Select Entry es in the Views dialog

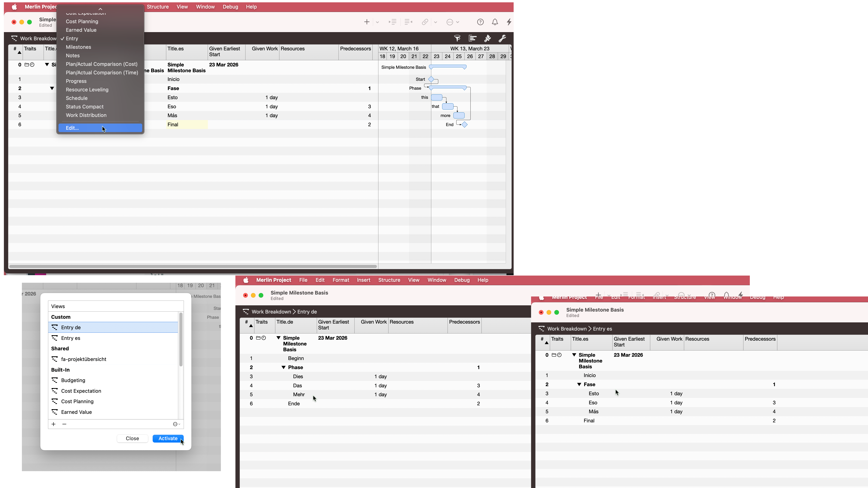click(x=113, y=338)
